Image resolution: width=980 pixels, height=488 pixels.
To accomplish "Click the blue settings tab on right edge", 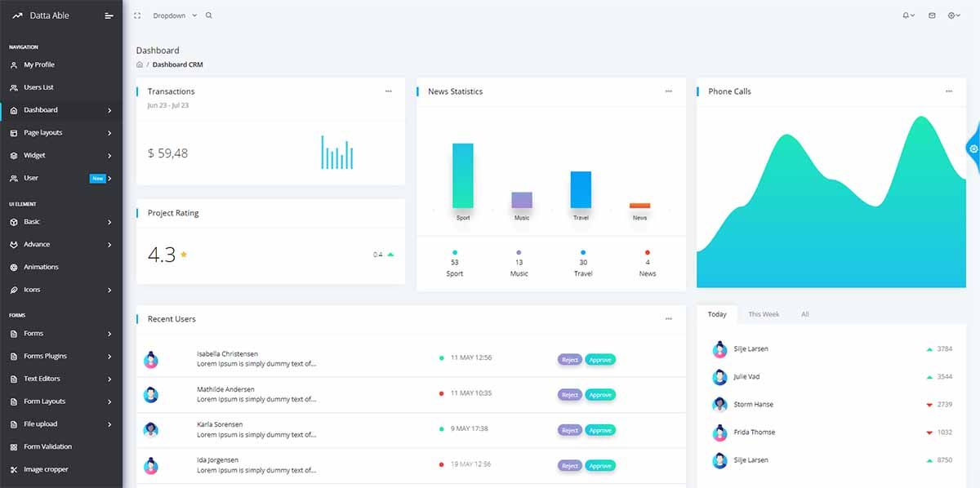I will tap(973, 149).
